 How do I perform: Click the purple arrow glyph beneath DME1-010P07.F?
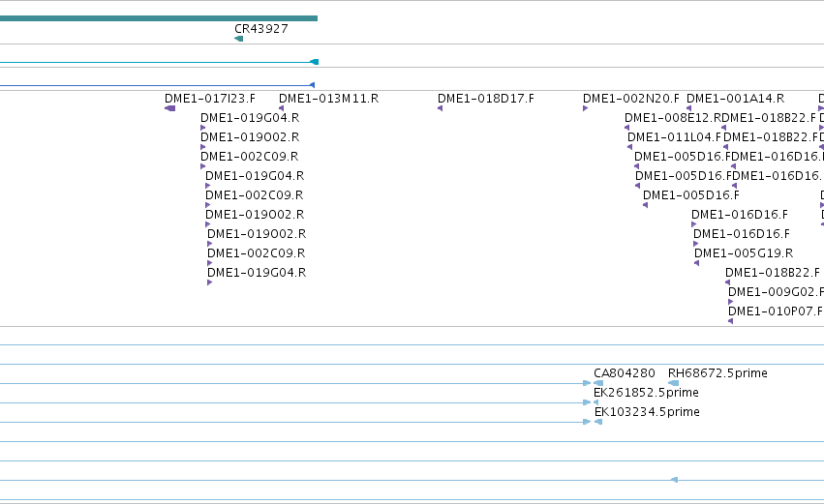[730, 322]
